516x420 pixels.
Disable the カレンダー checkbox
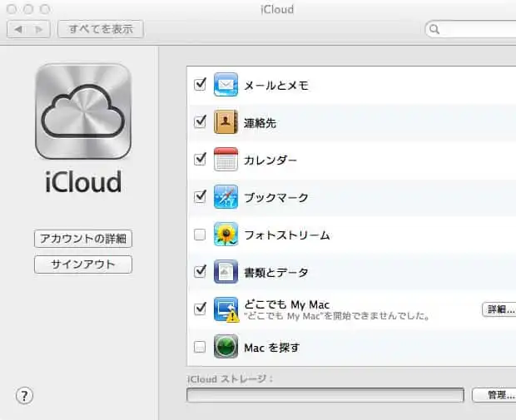tap(200, 160)
